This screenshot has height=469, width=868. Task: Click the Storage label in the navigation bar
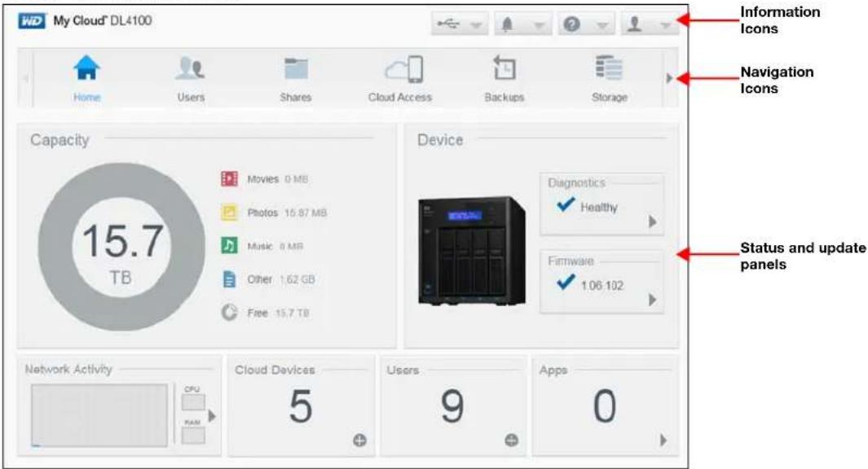610,98
